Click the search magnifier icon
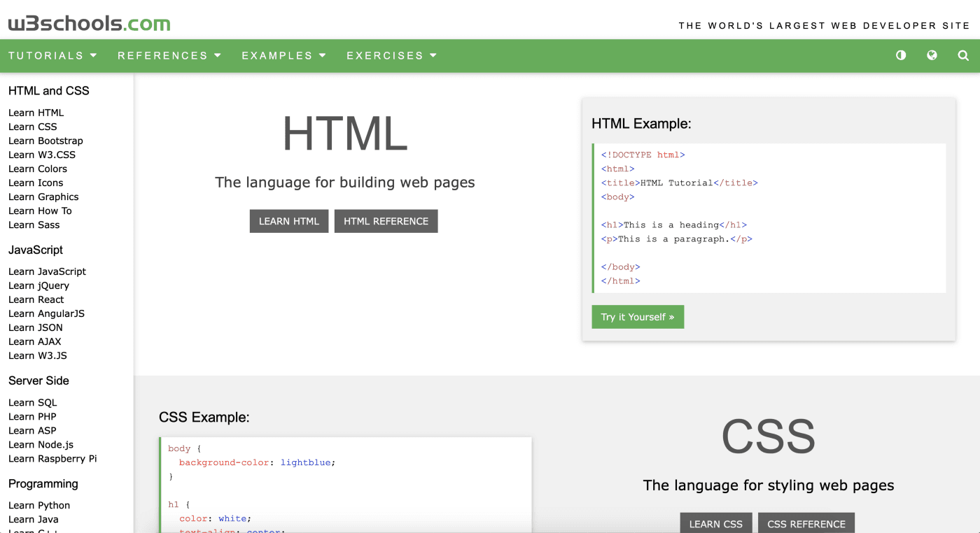 click(x=963, y=55)
